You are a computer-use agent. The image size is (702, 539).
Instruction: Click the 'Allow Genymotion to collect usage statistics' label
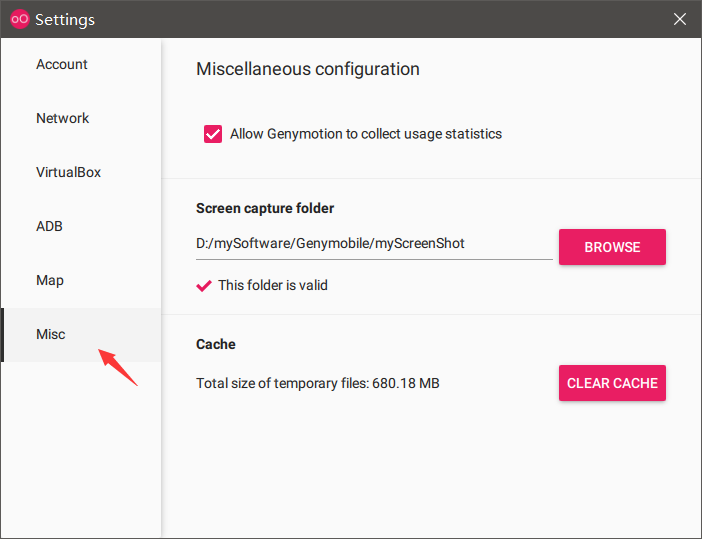point(366,134)
